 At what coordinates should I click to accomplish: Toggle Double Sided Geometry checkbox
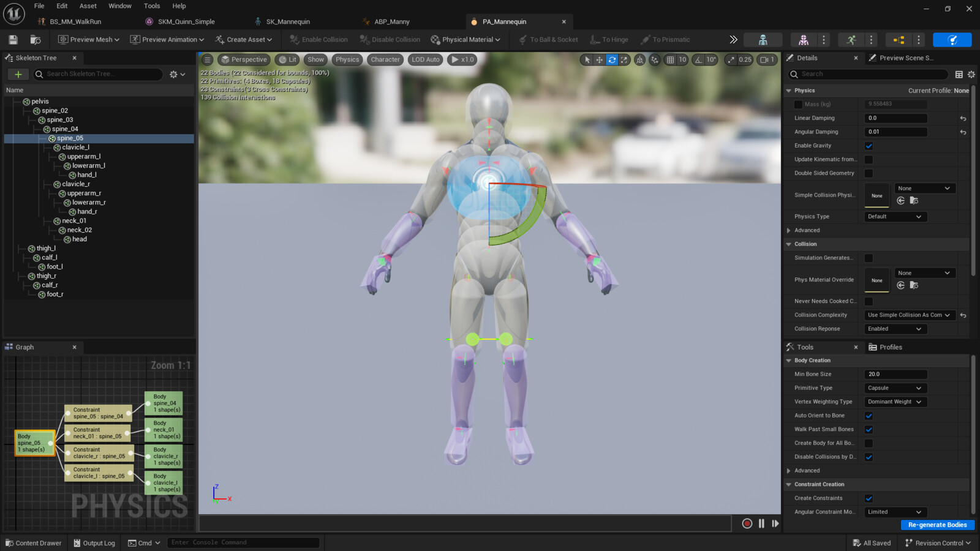(869, 173)
